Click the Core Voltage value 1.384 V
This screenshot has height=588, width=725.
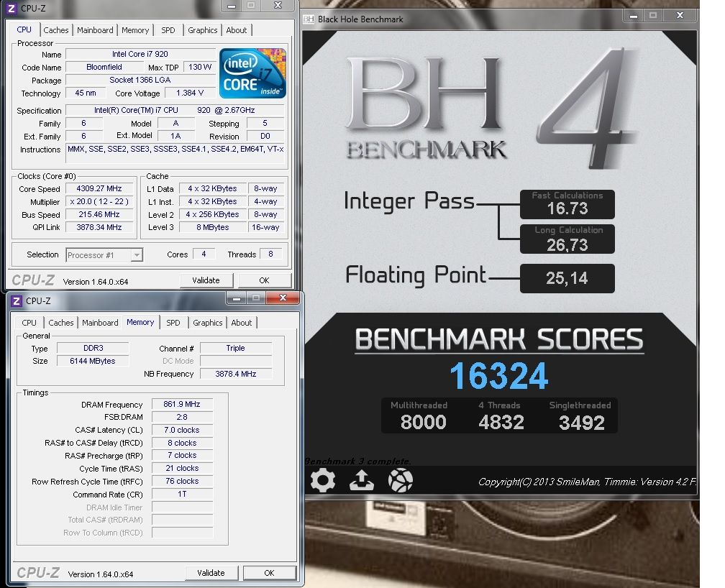pyautogui.click(x=190, y=93)
